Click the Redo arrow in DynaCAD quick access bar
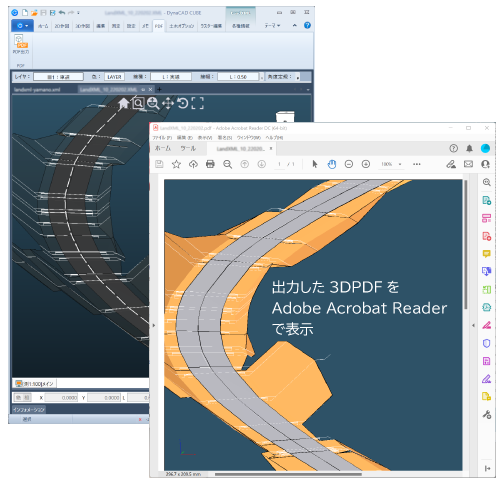Screen dimensions: 500x500 tap(71, 13)
